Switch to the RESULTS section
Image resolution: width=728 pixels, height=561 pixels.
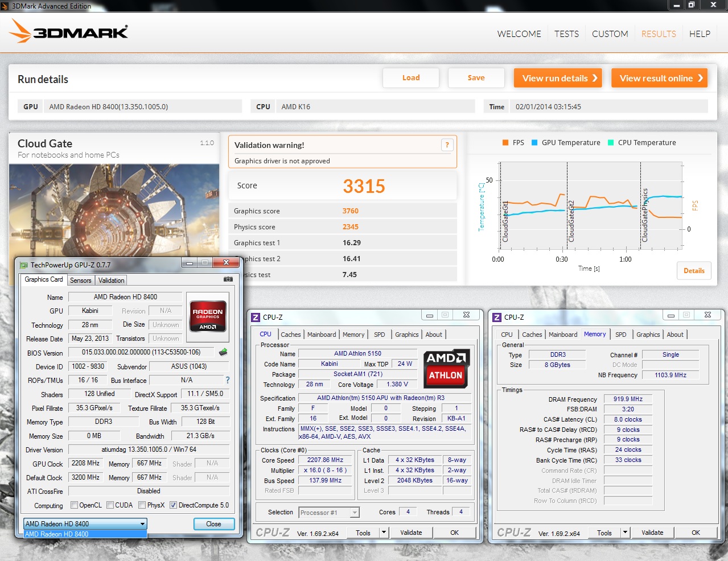pyautogui.click(x=659, y=34)
